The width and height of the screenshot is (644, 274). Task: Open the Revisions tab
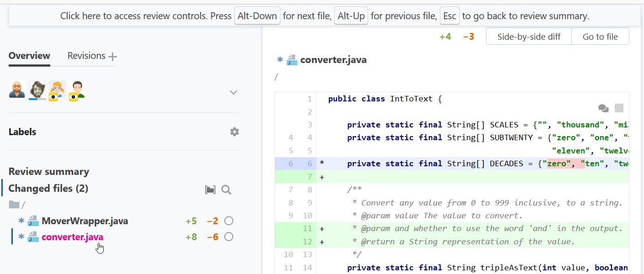[x=86, y=56]
